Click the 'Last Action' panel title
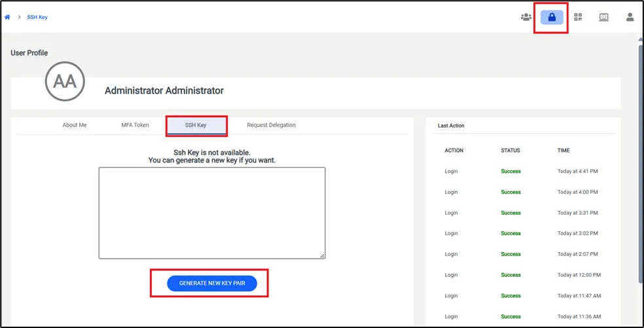 pos(451,126)
